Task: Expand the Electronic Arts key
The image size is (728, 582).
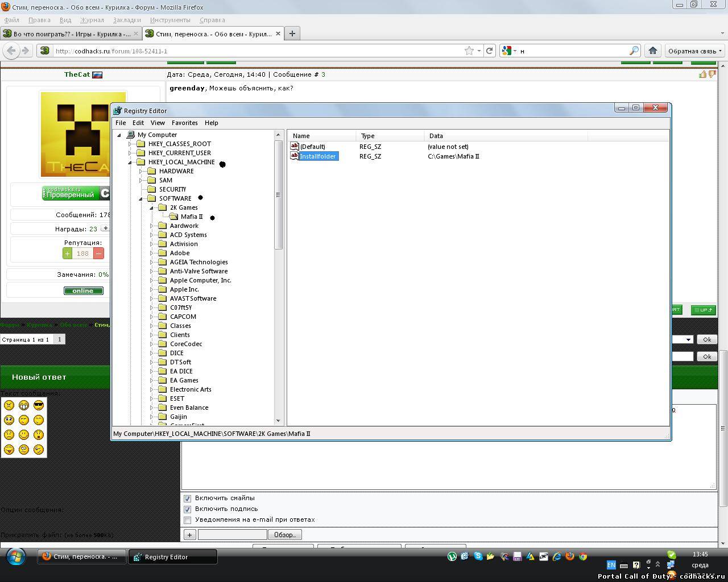Action: pyautogui.click(x=152, y=389)
